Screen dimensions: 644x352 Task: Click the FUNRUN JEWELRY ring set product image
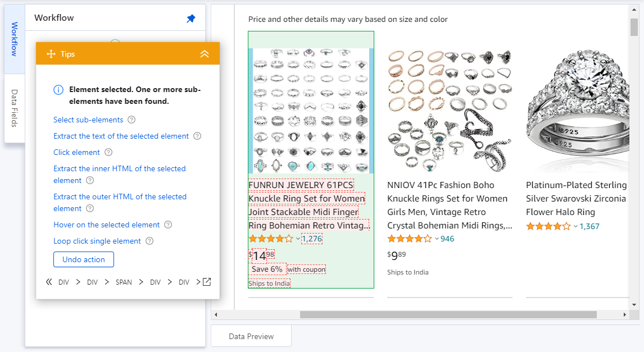pyautogui.click(x=311, y=111)
